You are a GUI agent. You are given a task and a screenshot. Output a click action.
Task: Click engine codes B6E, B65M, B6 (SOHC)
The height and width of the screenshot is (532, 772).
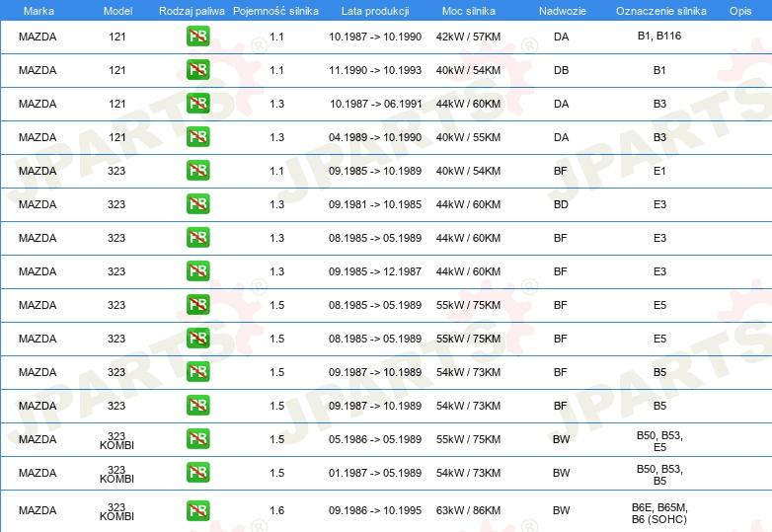pos(659,513)
